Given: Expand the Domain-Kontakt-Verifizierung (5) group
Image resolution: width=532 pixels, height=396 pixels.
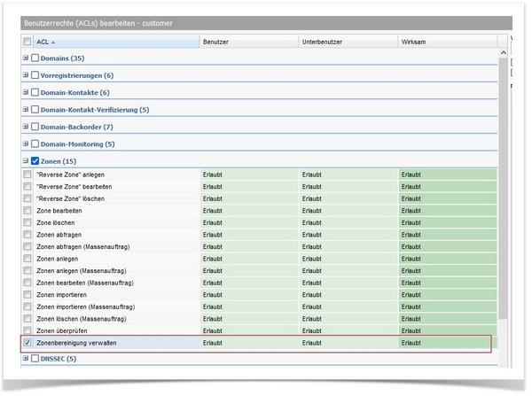Looking at the screenshot, I should tap(26, 110).
